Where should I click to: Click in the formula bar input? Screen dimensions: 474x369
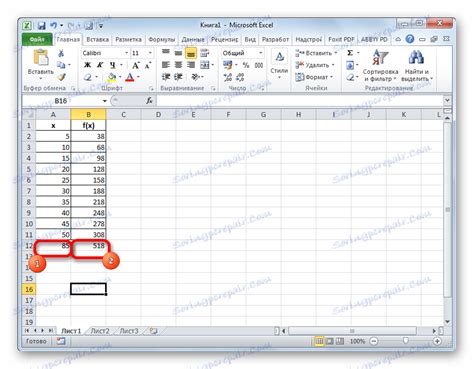pyautogui.click(x=299, y=100)
